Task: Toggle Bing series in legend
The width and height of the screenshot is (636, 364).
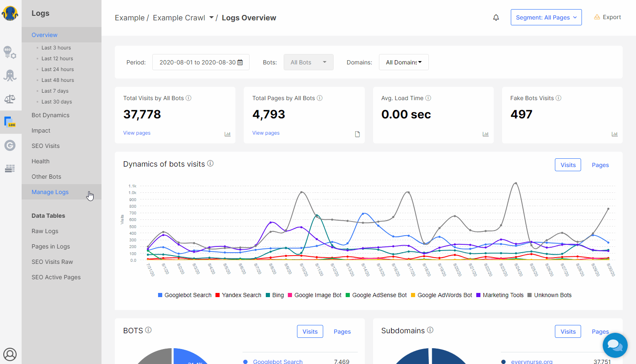Action: click(x=275, y=295)
